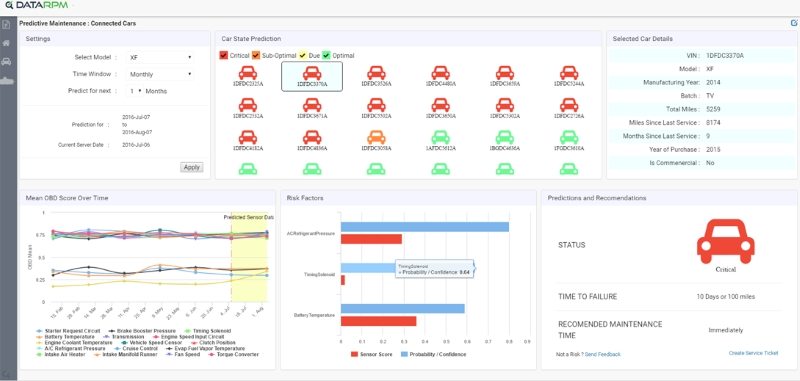
Task: Click the Risk Factors panel title
Action: (x=305, y=198)
